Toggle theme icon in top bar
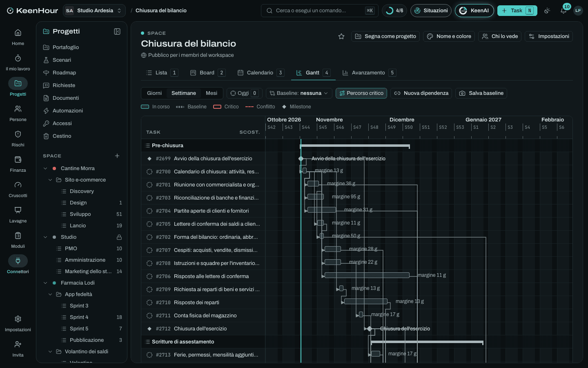The width and height of the screenshot is (588, 368). [x=547, y=11]
